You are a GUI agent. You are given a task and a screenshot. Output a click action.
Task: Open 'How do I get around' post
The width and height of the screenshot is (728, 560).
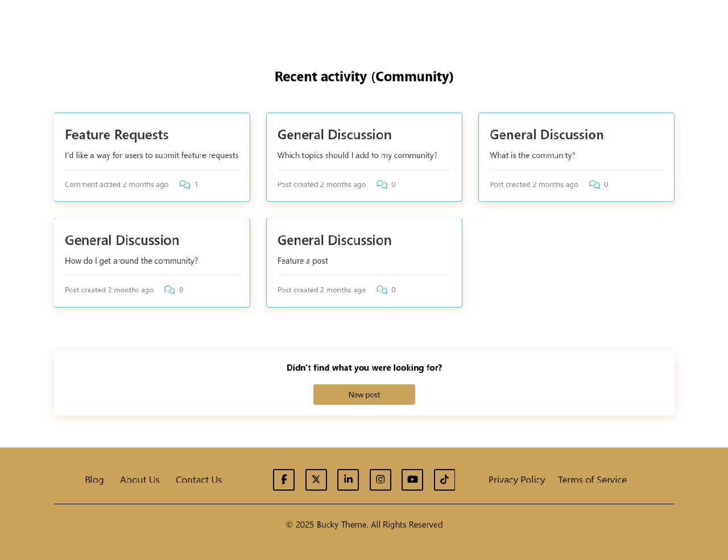click(131, 261)
